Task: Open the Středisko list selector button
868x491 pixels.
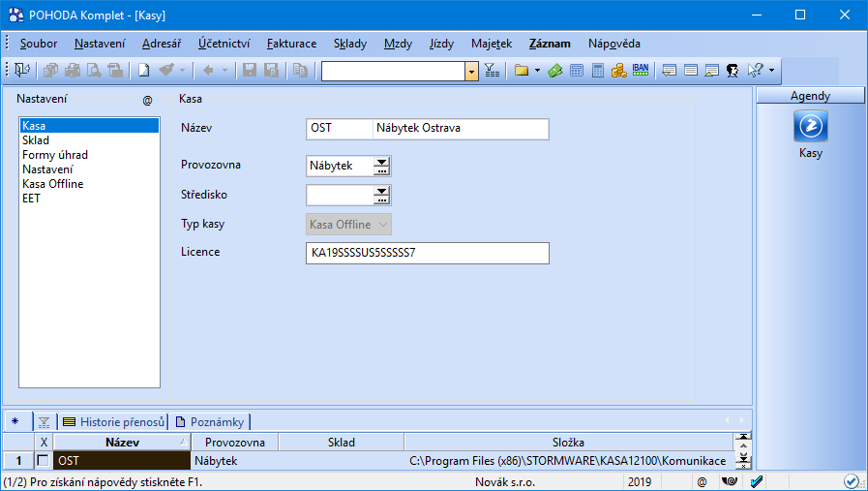Action: [x=381, y=195]
